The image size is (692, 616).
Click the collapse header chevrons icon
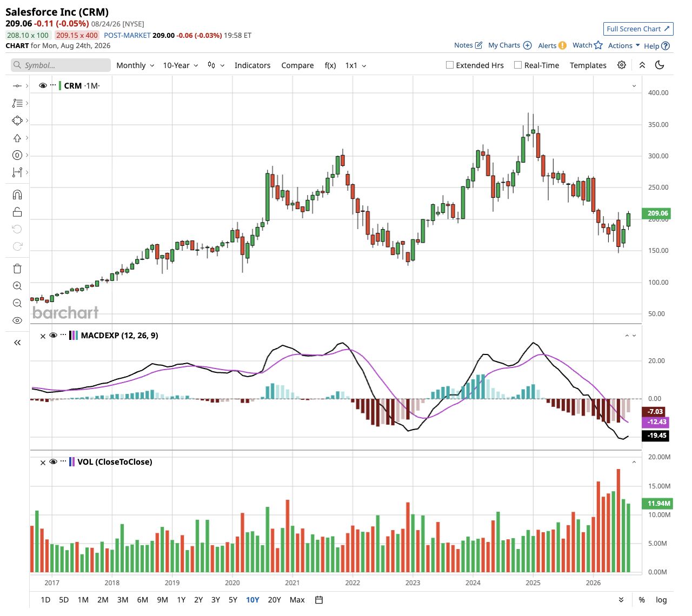pos(642,65)
